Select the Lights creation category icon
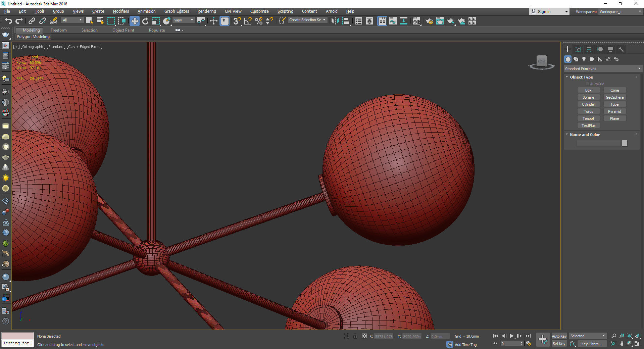Image resolution: width=644 pixels, height=349 pixels. (584, 59)
